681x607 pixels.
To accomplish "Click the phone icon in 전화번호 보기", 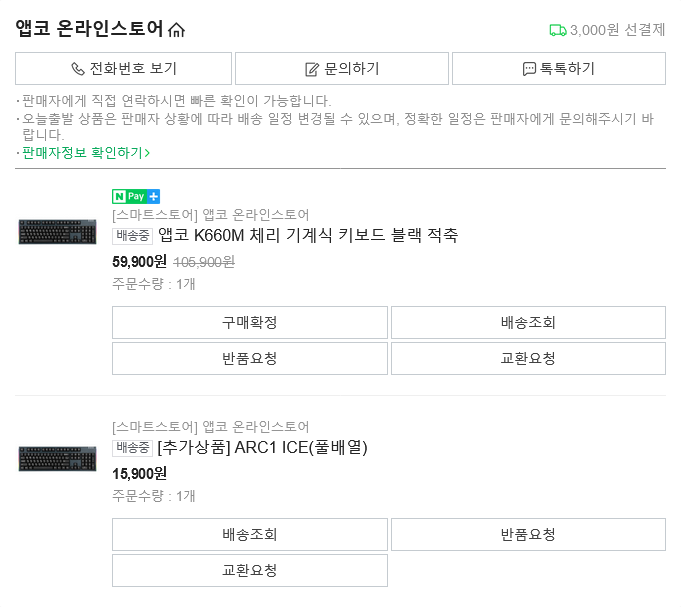I will click(78, 69).
